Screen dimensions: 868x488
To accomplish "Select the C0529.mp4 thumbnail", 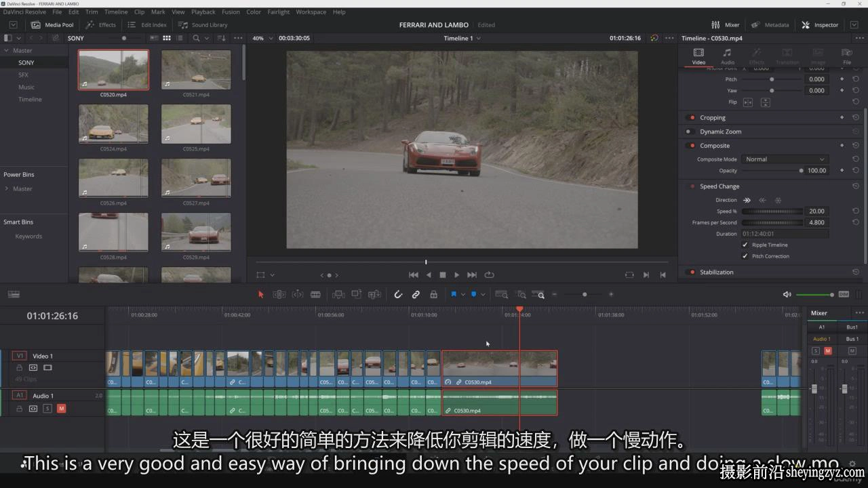I will pyautogui.click(x=196, y=232).
